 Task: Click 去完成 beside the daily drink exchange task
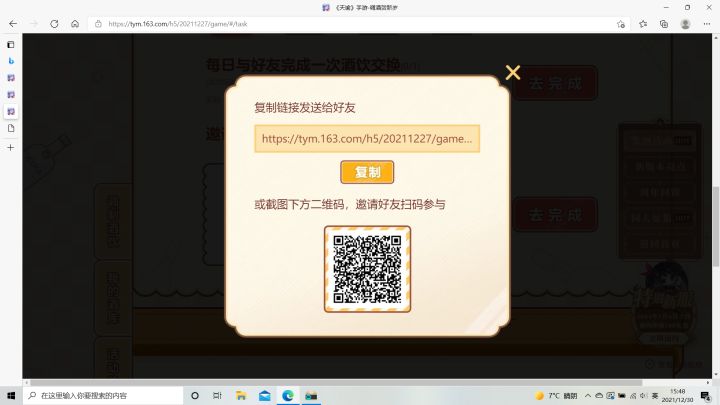555,83
